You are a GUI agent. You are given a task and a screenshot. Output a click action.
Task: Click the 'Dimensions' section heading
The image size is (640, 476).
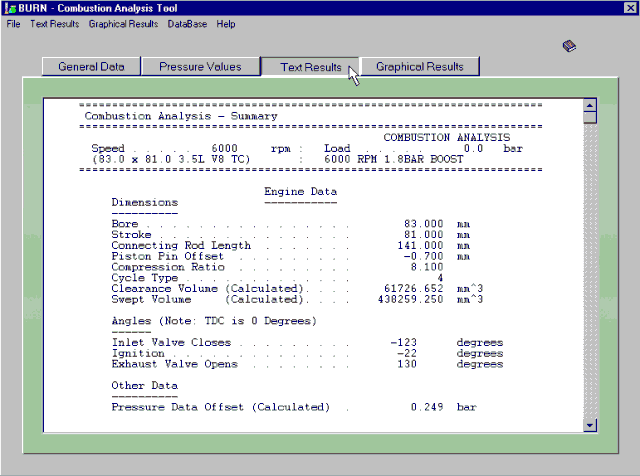tap(145, 202)
